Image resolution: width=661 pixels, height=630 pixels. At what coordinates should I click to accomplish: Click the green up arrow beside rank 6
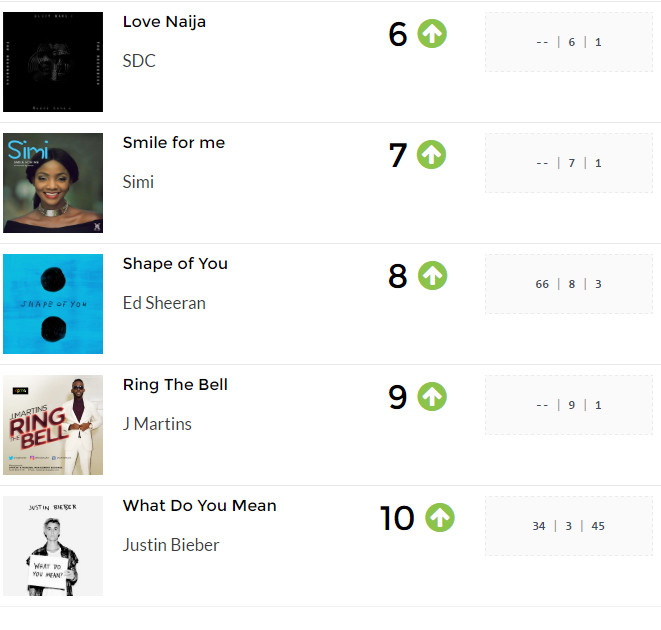(432, 34)
